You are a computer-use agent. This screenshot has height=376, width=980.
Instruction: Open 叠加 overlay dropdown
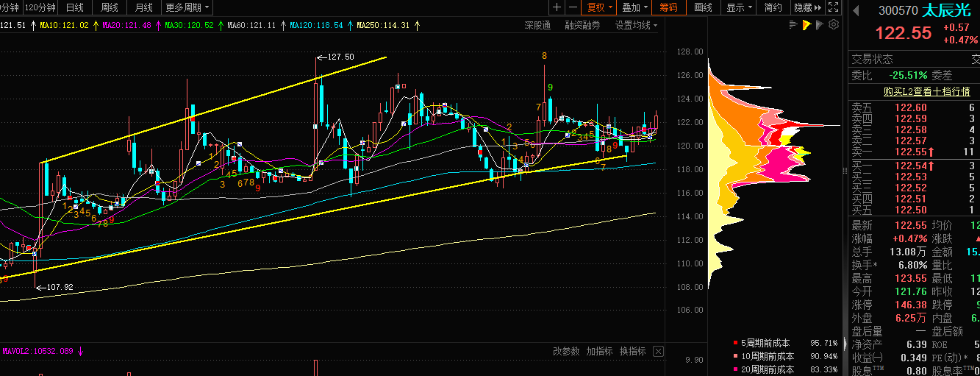tap(634, 7)
